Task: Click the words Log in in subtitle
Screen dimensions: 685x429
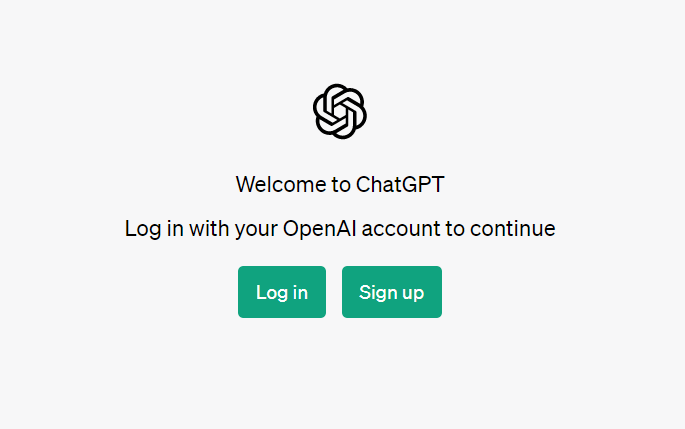Action: 154,229
